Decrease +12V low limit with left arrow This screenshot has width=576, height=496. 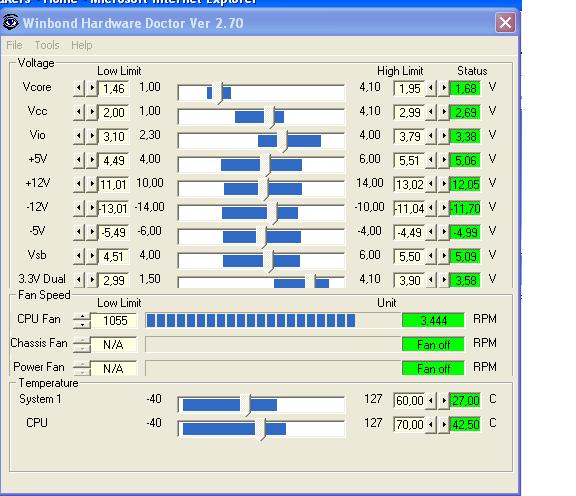[79, 184]
